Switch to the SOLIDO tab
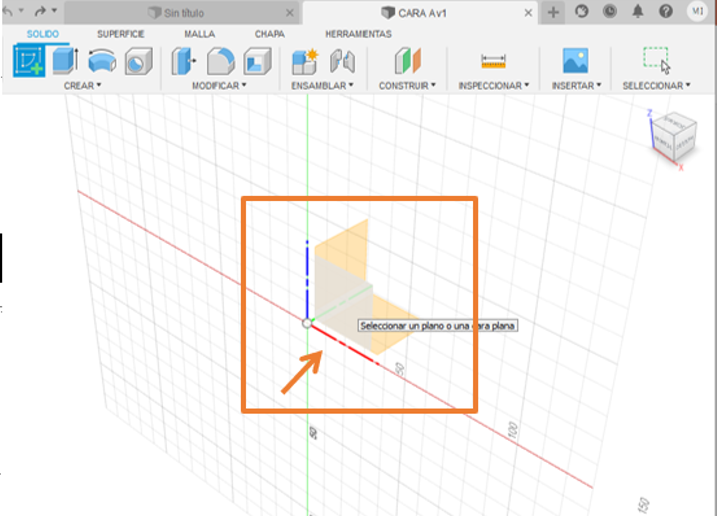The width and height of the screenshot is (720, 516). coord(43,34)
